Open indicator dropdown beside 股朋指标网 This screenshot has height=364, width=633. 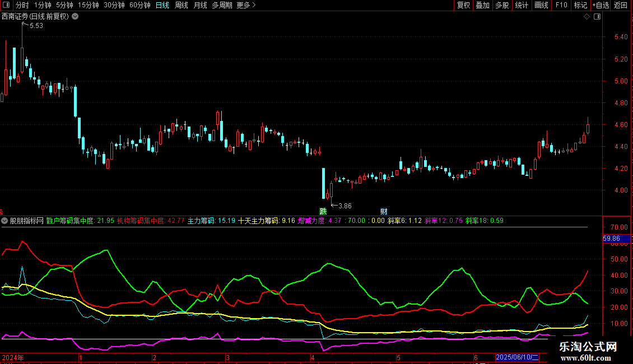pyautogui.click(x=4, y=221)
